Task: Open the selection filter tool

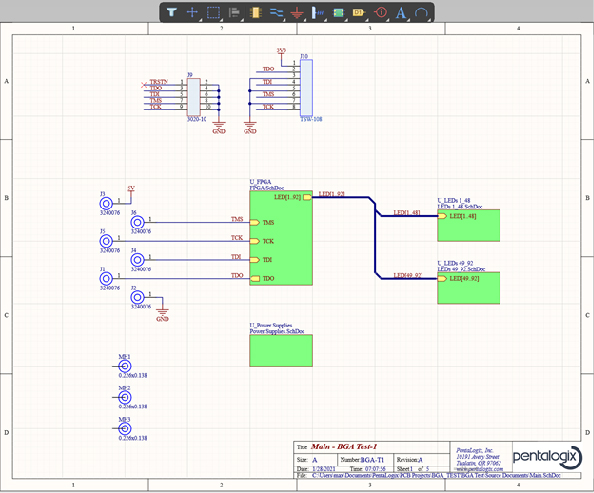Action: (x=172, y=13)
